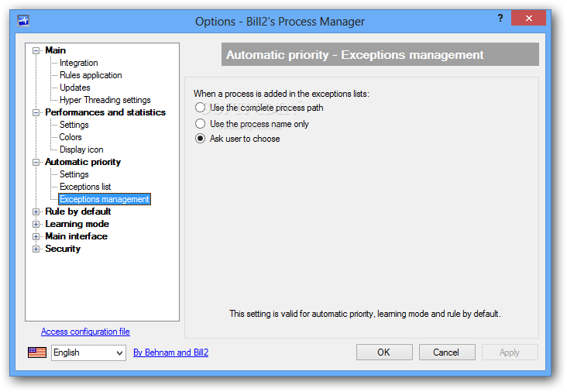Screen dimensions: 567x392
Task: Expand the Rule by default node
Action: point(36,211)
